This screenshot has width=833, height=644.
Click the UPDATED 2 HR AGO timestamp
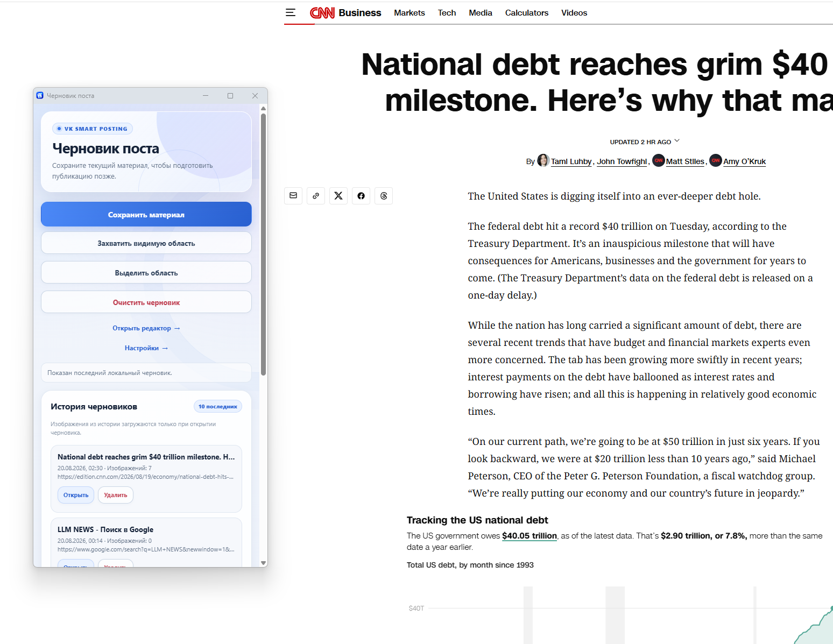[640, 142]
